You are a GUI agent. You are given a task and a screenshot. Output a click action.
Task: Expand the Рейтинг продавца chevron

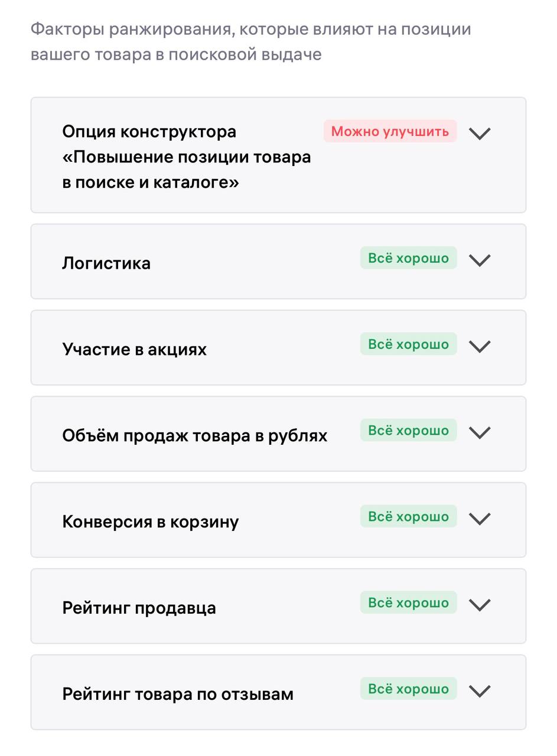[x=480, y=605]
